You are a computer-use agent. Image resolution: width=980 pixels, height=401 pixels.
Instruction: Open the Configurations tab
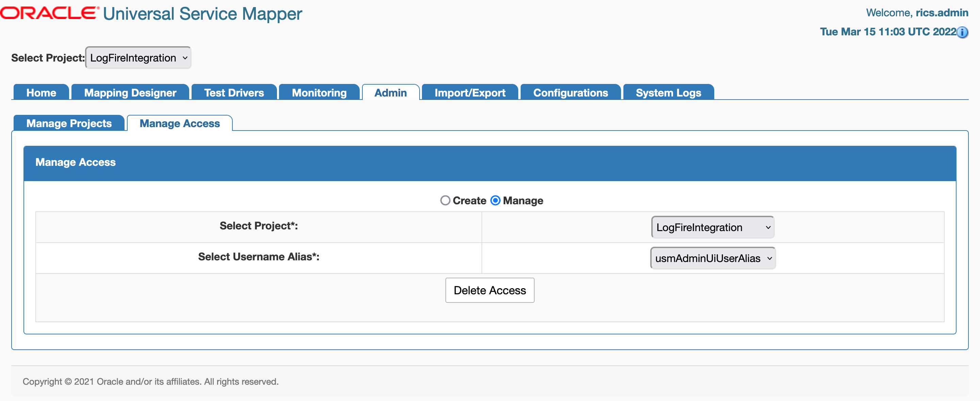[x=570, y=92]
